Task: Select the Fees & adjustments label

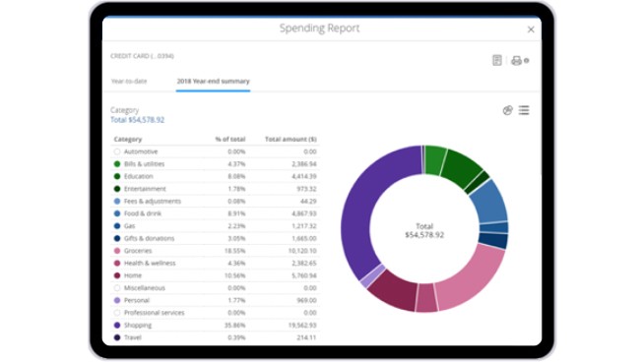Action: click(x=153, y=201)
